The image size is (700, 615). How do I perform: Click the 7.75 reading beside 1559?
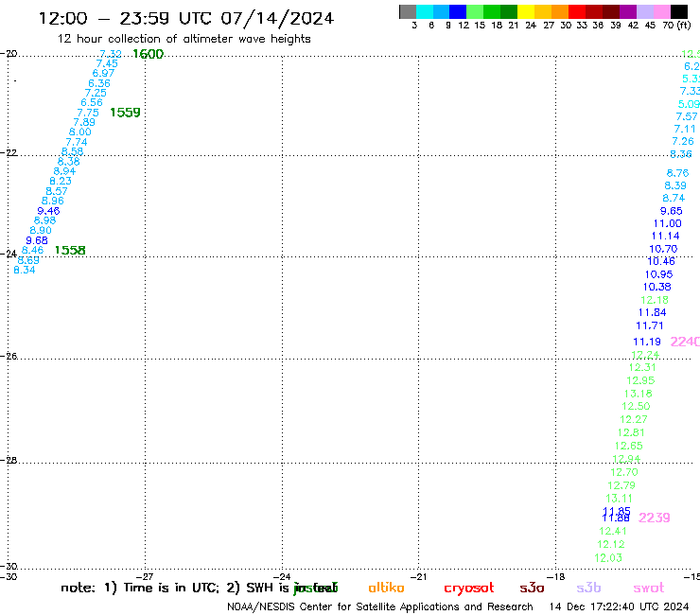click(88, 113)
